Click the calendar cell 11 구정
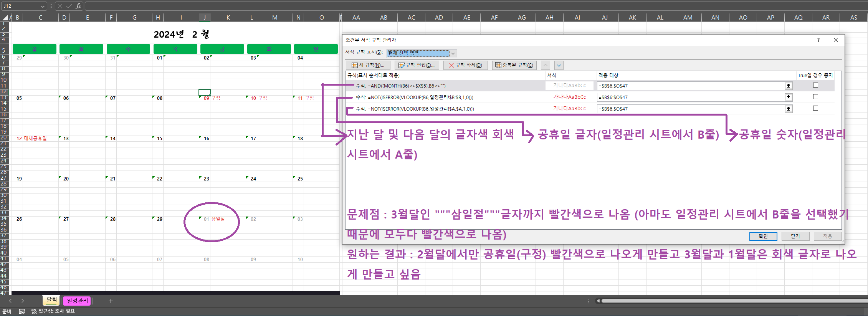The height and width of the screenshot is (316, 868). [316, 98]
